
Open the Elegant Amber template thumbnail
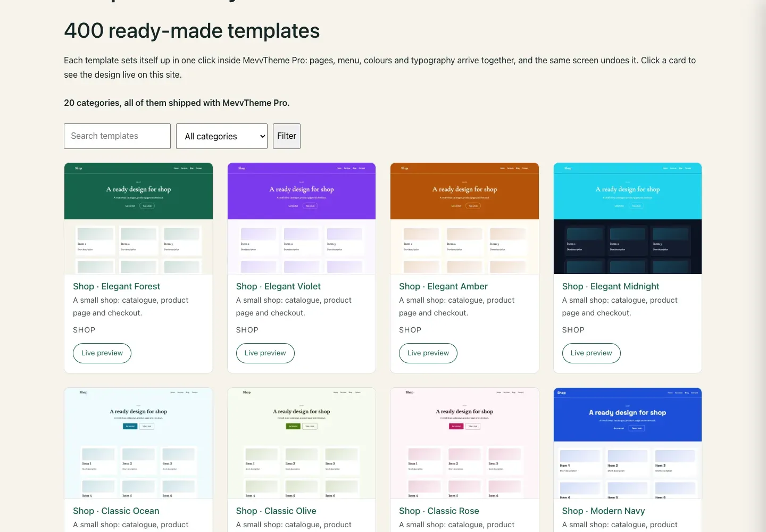coord(464,219)
